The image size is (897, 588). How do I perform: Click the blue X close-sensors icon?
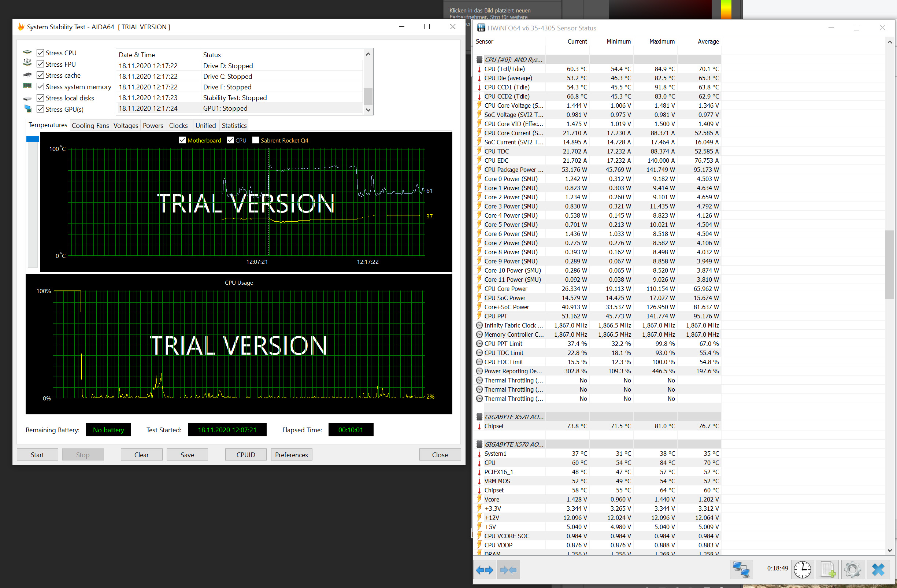(x=879, y=569)
